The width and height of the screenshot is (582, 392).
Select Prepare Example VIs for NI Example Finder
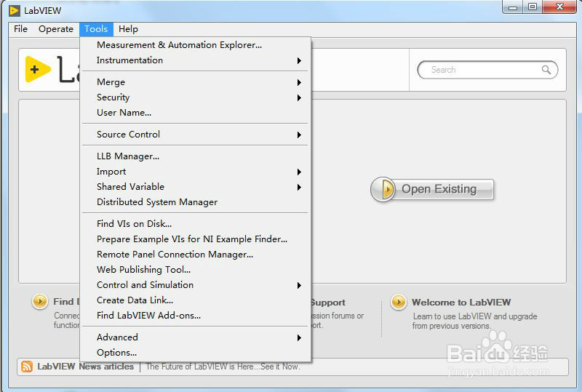tap(195, 239)
